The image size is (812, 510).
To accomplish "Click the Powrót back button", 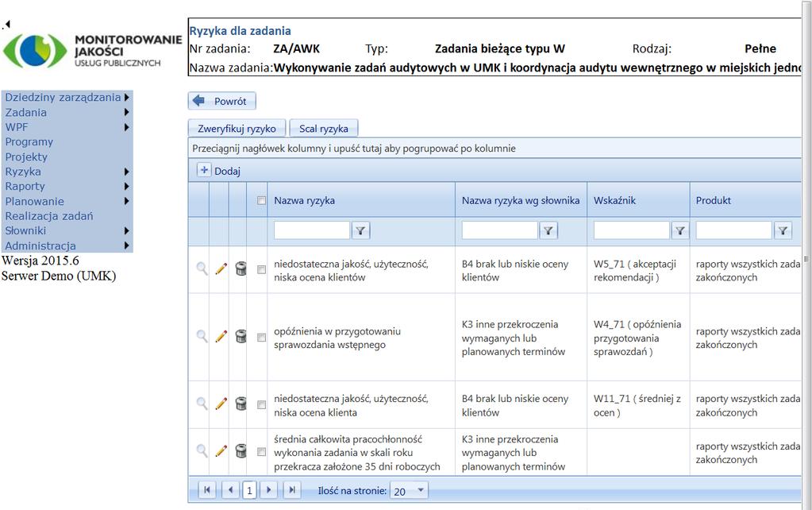I will [221, 101].
